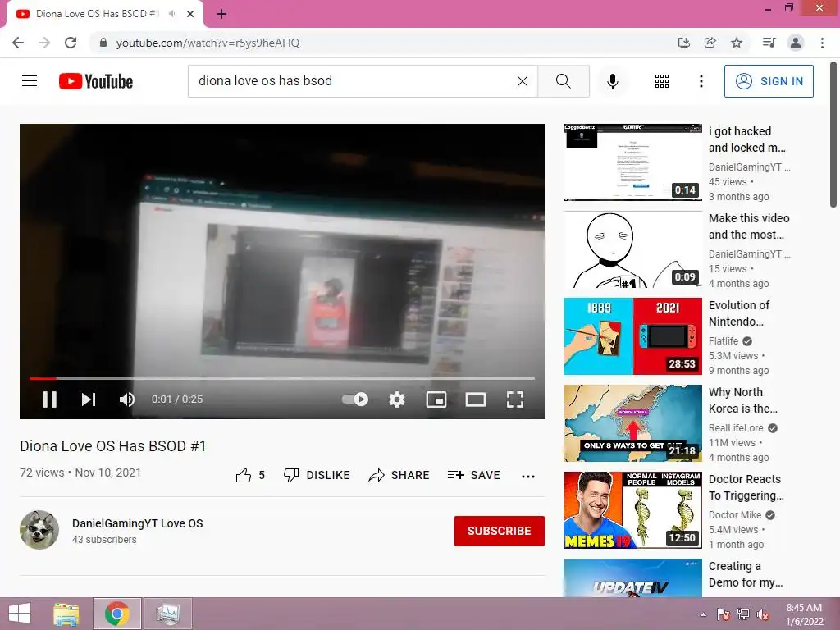Toggle the autoplay switch in the player
The width and height of the screenshot is (840, 630).
354,399
